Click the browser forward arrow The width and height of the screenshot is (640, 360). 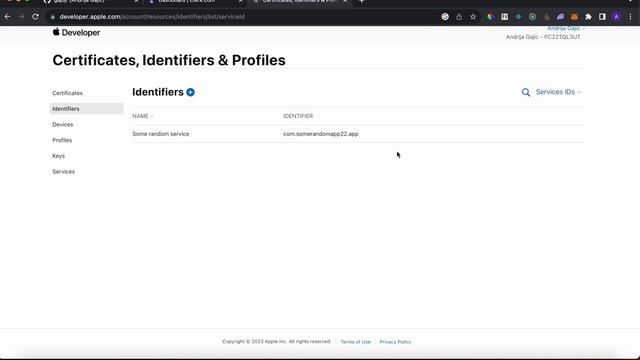pyautogui.click(x=21, y=17)
